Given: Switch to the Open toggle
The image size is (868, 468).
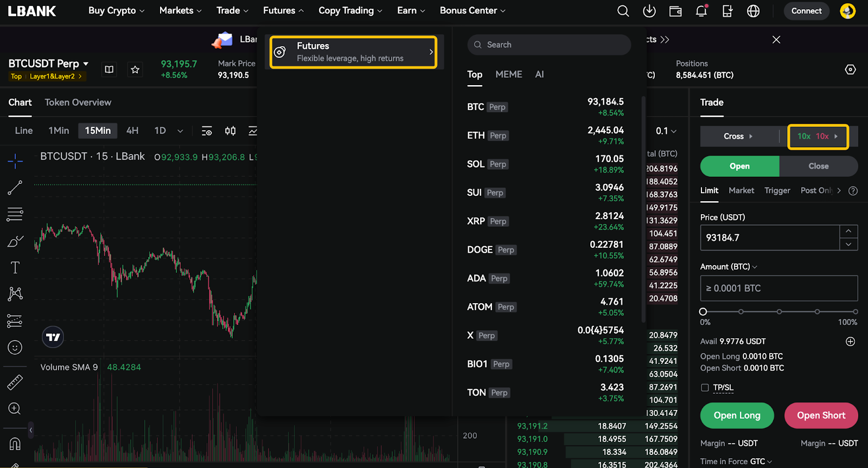Looking at the screenshot, I should [x=740, y=166].
